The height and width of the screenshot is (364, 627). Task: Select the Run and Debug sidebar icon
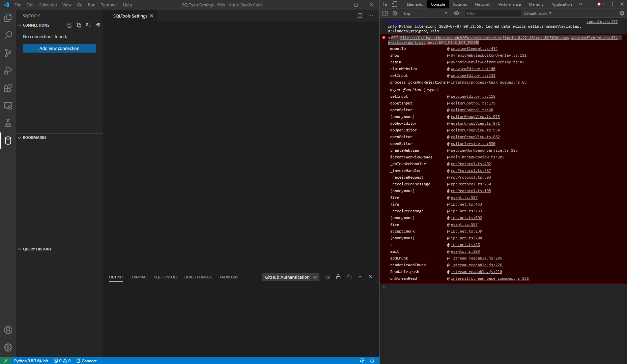pyautogui.click(x=8, y=70)
